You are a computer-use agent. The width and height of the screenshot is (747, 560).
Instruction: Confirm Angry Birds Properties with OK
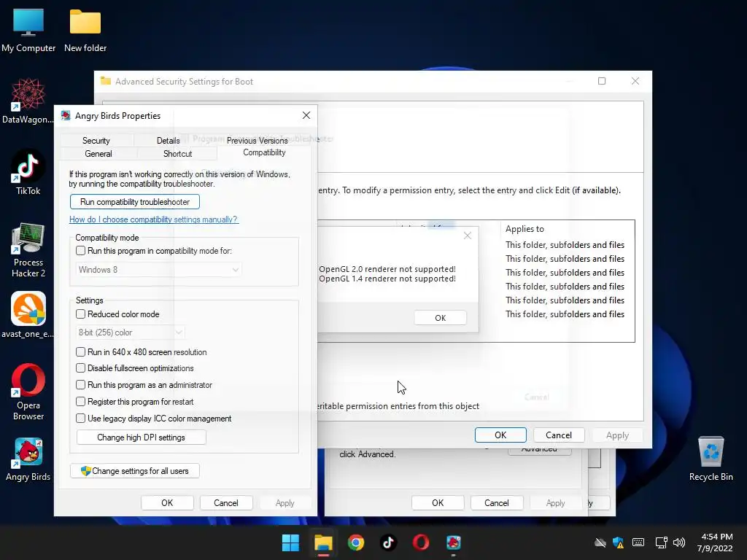click(167, 503)
